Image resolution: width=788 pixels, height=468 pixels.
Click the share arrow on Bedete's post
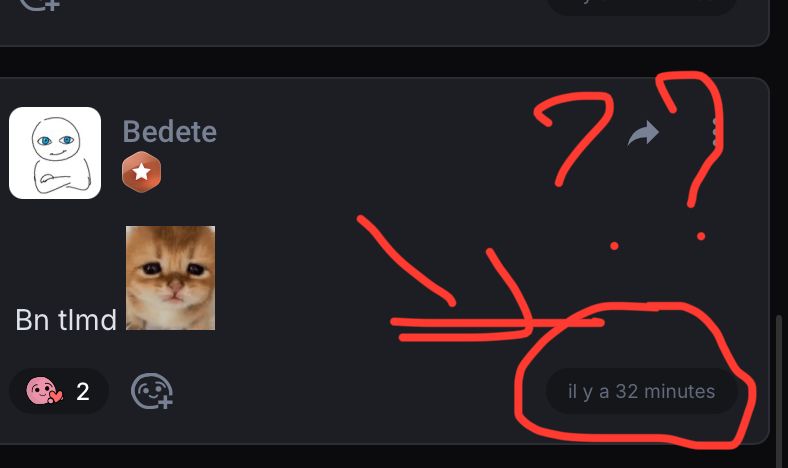tap(643, 133)
